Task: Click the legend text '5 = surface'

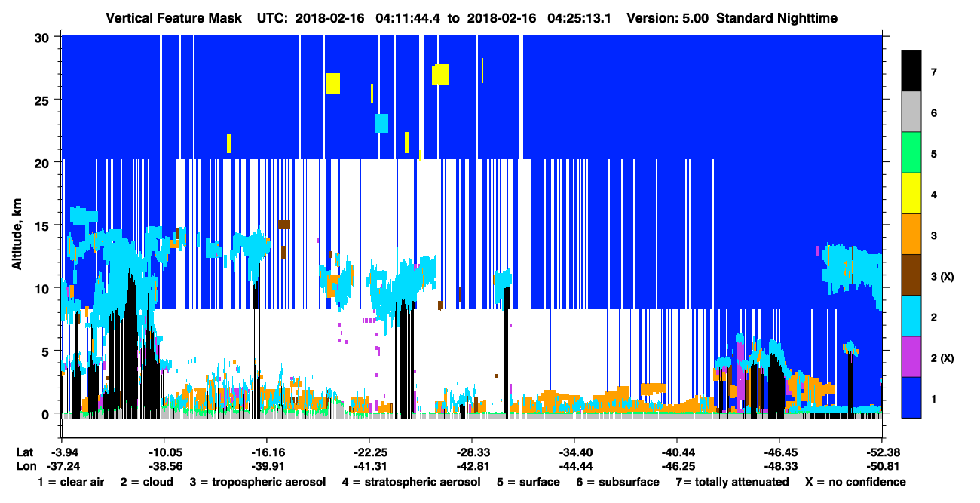Action: pyautogui.click(x=528, y=482)
